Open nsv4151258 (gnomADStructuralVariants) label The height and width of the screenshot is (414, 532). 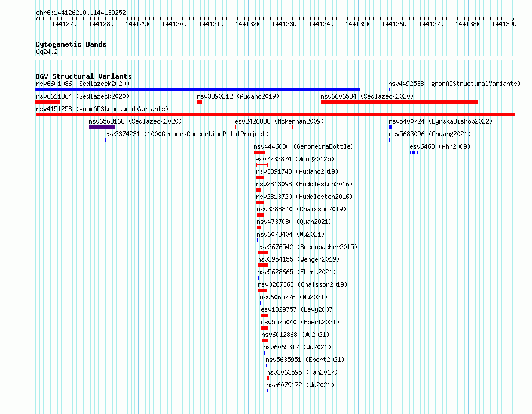click(102, 109)
